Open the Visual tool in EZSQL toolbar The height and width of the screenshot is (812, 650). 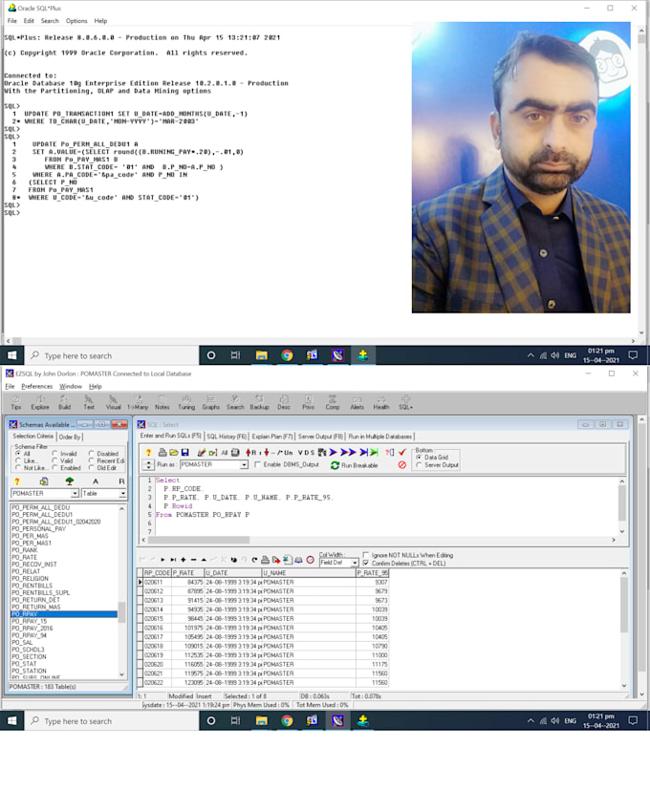113,402
